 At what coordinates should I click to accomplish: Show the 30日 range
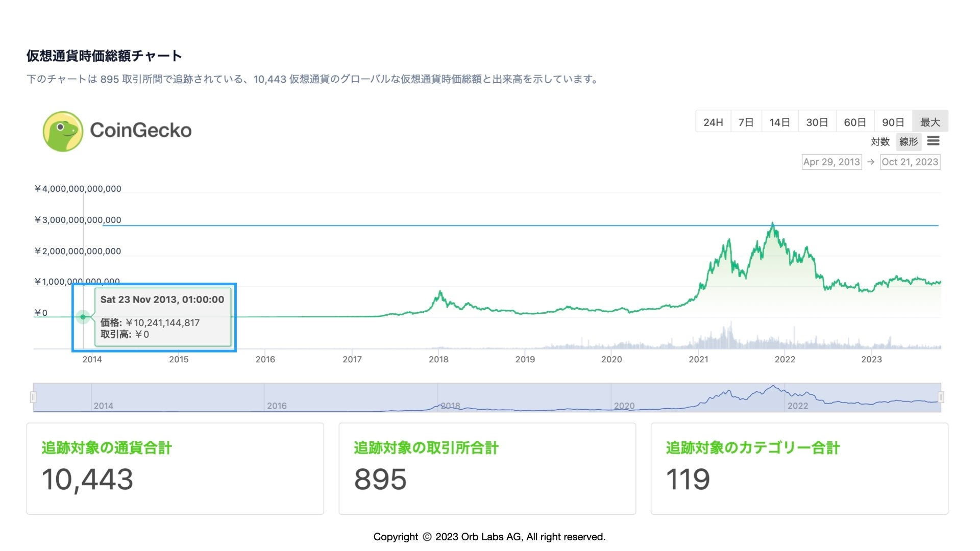pos(817,122)
